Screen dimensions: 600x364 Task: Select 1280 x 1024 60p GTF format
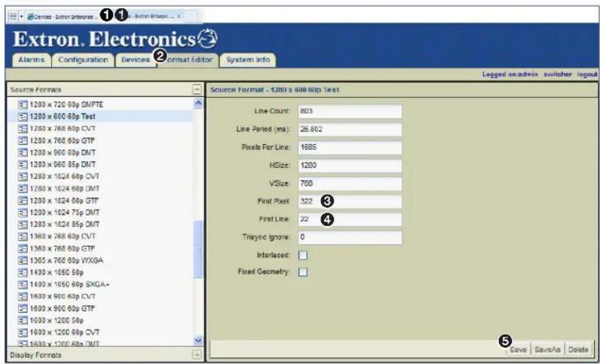(x=65, y=200)
